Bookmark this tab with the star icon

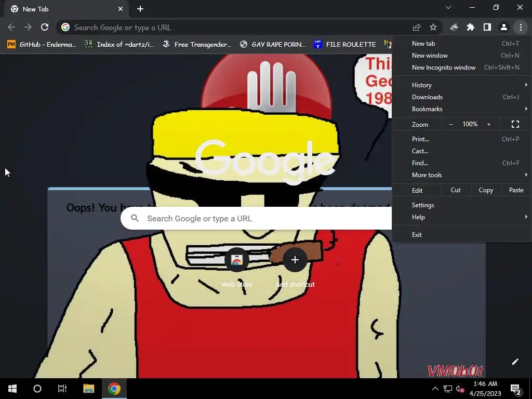(x=433, y=27)
